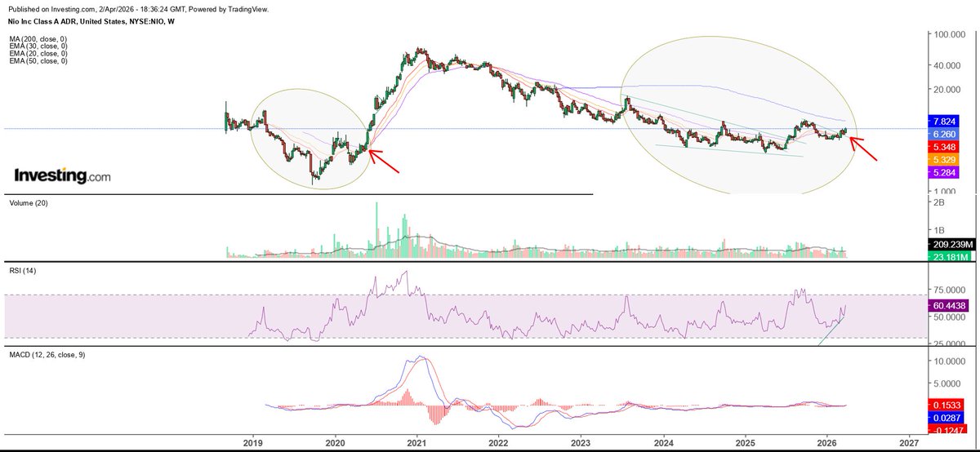Click 2020 on the time axis

point(336,442)
